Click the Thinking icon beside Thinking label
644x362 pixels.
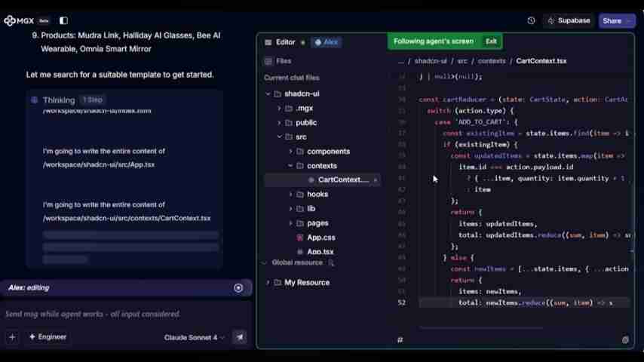tap(35, 100)
